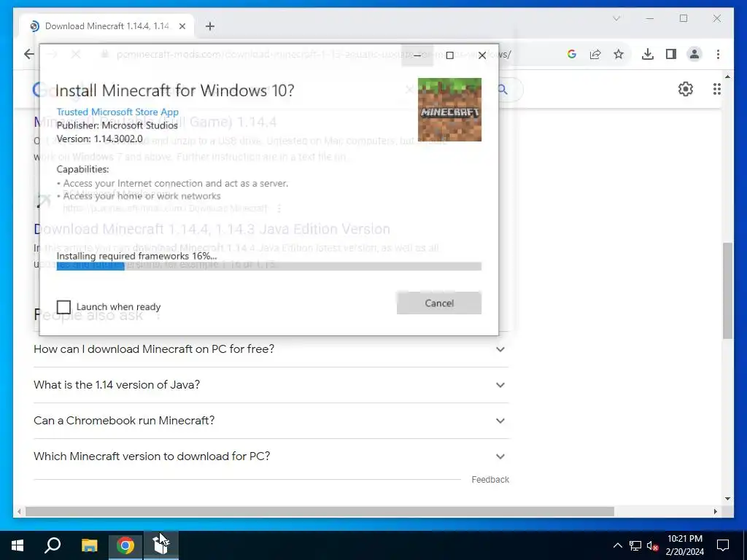Expand What is the 1.14 version of Java
Image resolution: width=747 pixels, height=560 pixels.
[271, 385]
